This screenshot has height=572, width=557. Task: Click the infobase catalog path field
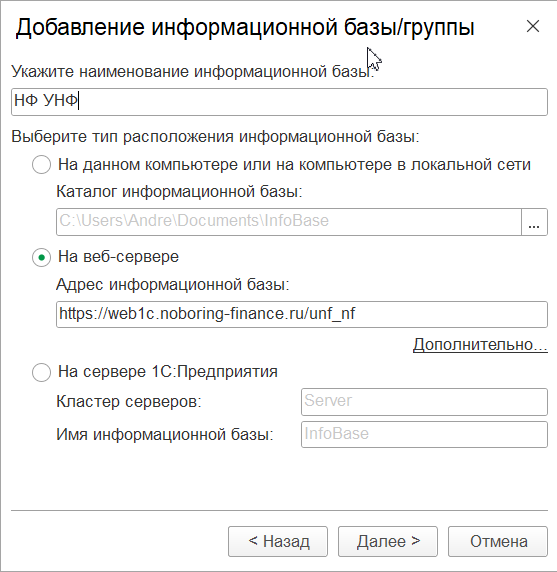(x=289, y=222)
